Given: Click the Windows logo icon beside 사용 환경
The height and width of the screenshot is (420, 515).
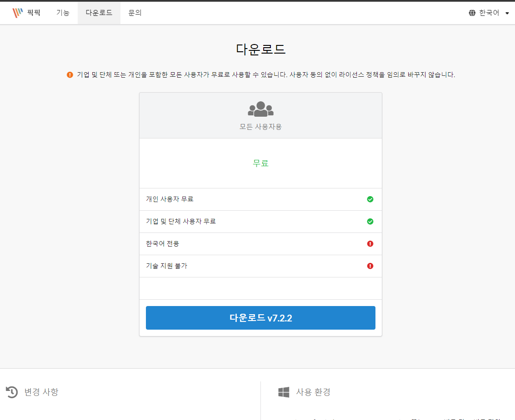Looking at the screenshot, I should [283, 392].
